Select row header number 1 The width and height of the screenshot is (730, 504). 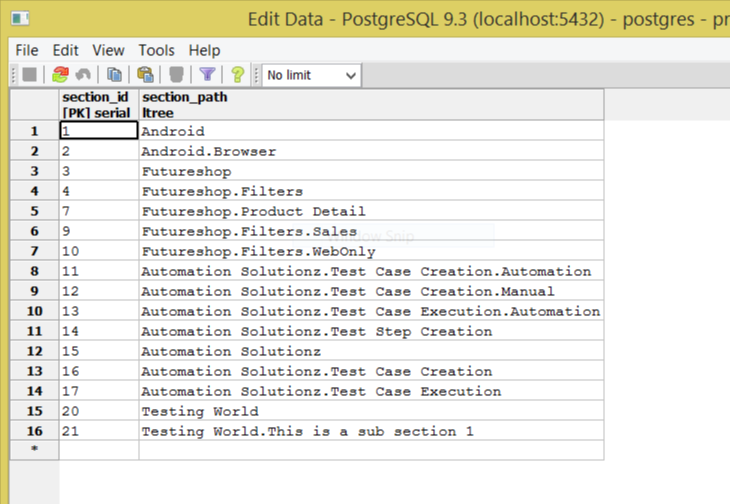[x=34, y=131]
